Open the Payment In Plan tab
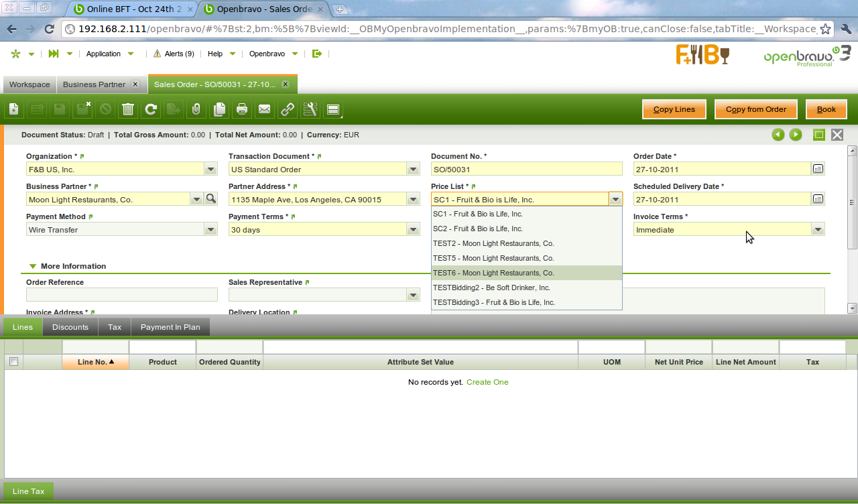This screenshot has width=858, height=504. tap(170, 327)
